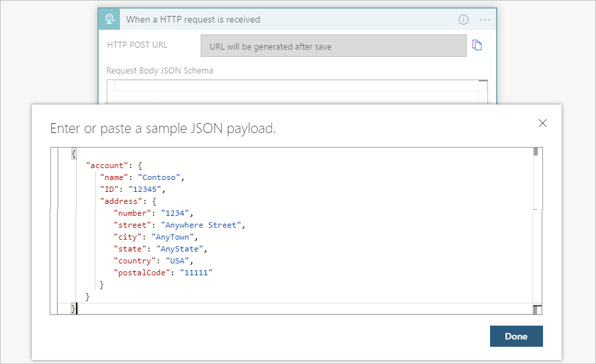Screen dimensions: 596x364
Task: Open the trigger info icon
Action: [x=464, y=19]
